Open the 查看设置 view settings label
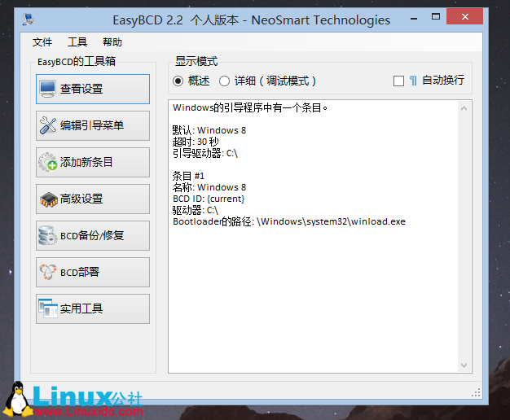The width and height of the screenshot is (510, 420). pyautogui.click(x=81, y=89)
